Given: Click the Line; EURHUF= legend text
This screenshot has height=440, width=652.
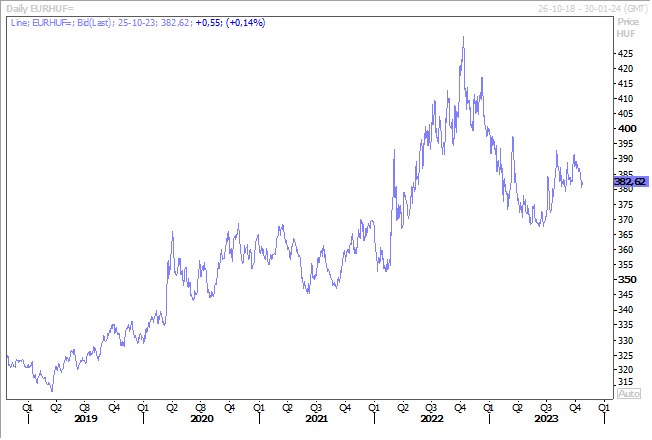Looking at the screenshot, I should coord(43,22).
